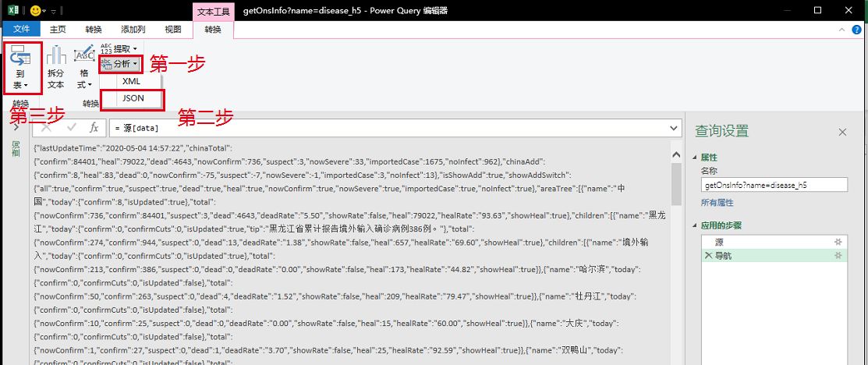868x365 pixels.
Task: Switch to the 视图 ribbon tab
Action: (173, 30)
